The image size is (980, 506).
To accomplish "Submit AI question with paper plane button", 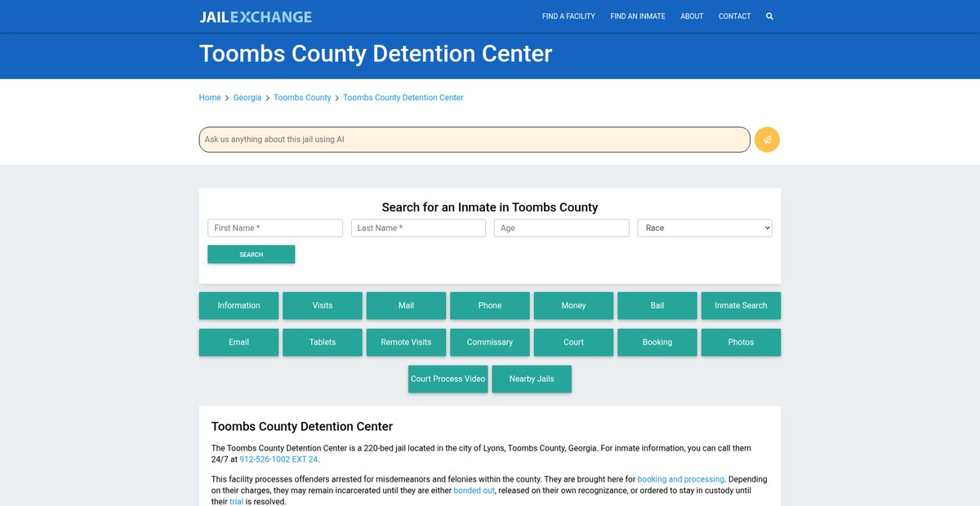I will click(x=767, y=140).
